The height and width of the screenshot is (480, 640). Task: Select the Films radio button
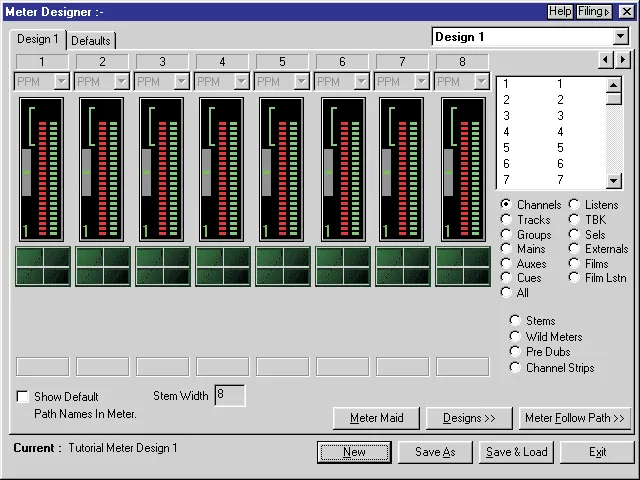point(574,263)
